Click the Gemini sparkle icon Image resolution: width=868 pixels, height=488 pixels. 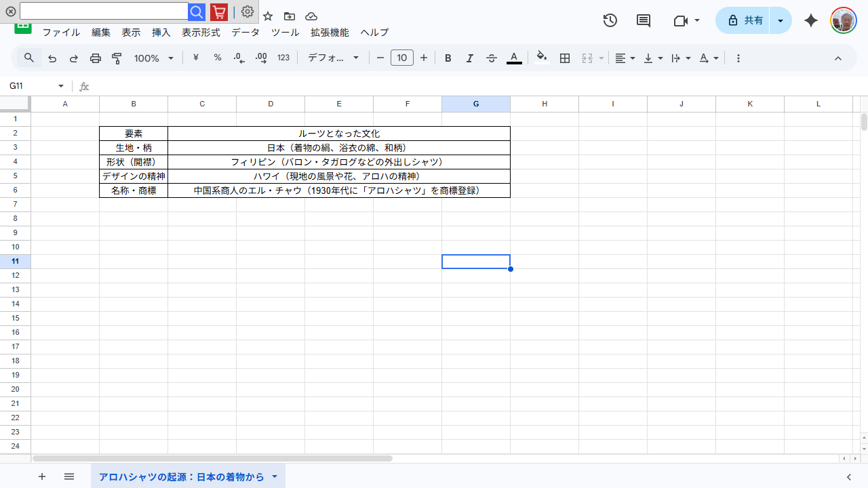pos(811,20)
